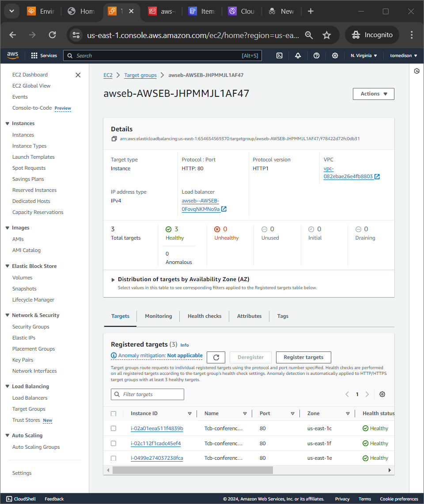The image size is (424, 504).
Task: Open the notifications bell
Action: click(298, 56)
